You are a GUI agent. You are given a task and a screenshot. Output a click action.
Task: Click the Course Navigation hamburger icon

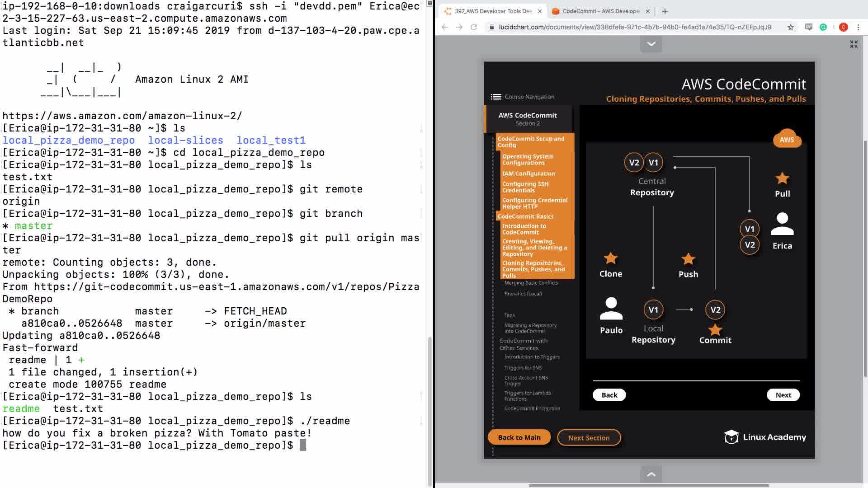click(x=496, y=97)
